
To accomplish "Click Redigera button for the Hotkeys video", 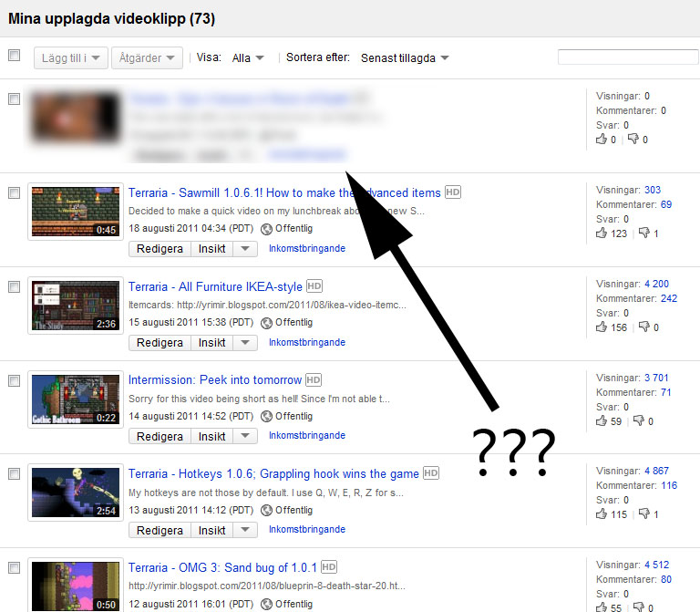I will [160, 530].
